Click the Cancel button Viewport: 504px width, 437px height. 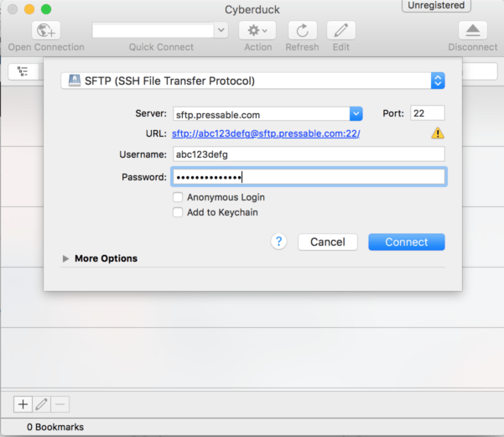327,242
